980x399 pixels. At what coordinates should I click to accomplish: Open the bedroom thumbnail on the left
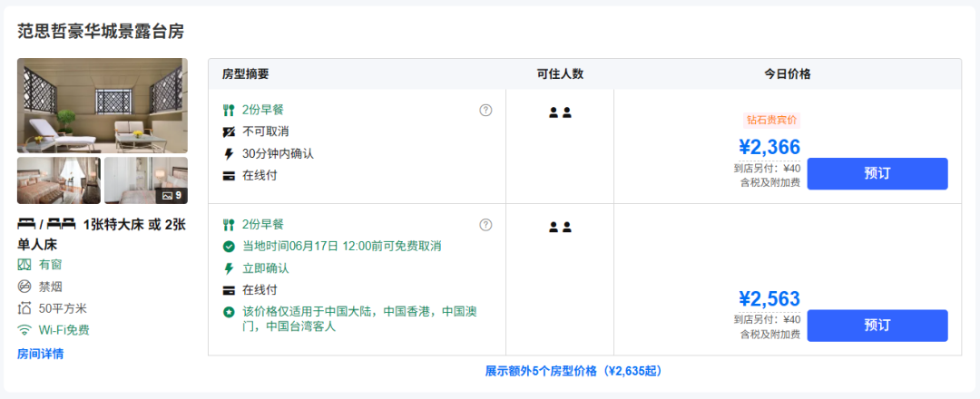(x=59, y=180)
